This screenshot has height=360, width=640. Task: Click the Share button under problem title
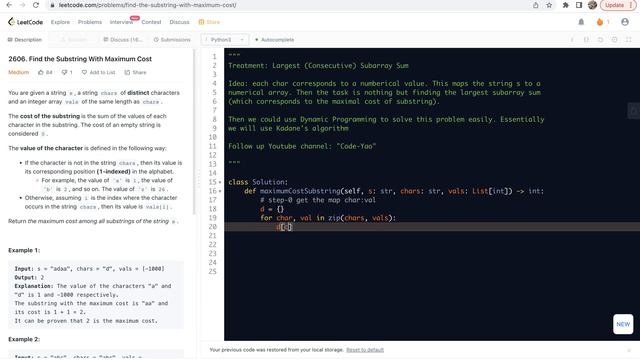(135, 72)
